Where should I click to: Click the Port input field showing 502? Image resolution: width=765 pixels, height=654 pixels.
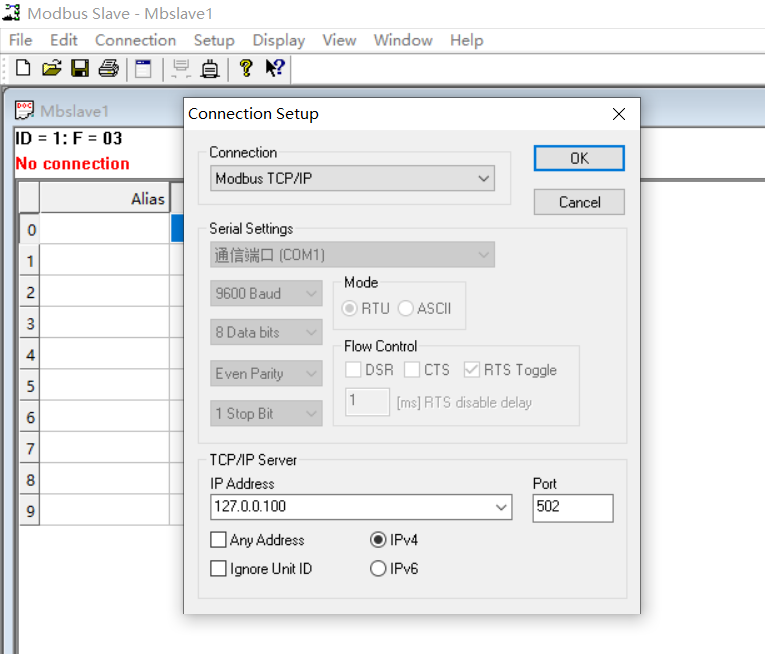click(573, 508)
